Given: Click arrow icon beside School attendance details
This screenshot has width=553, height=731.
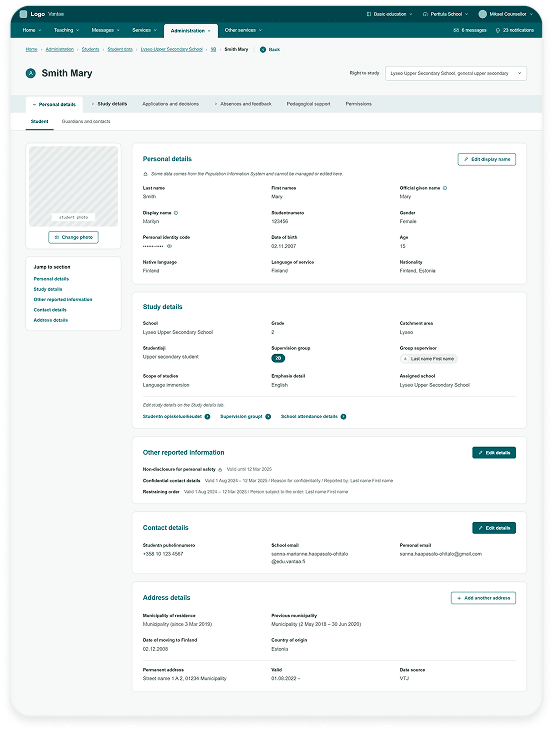Looking at the screenshot, I should click(343, 417).
